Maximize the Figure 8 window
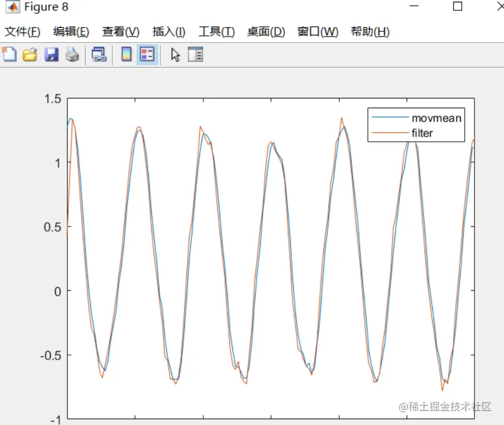The width and height of the screenshot is (504, 425). tap(458, 6)
